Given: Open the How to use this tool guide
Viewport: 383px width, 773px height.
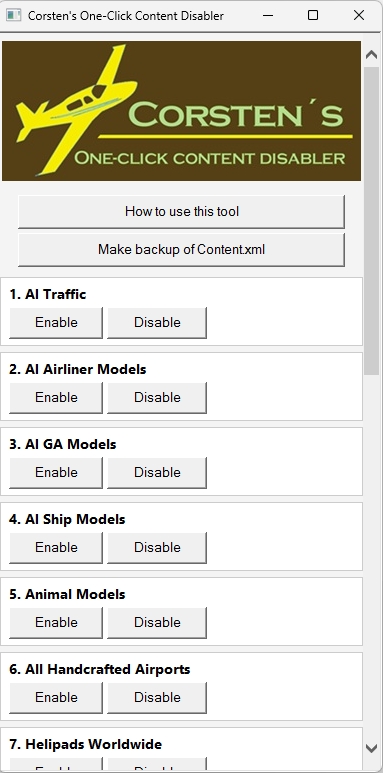Looking at the screenshot, I should coord(181,211).
